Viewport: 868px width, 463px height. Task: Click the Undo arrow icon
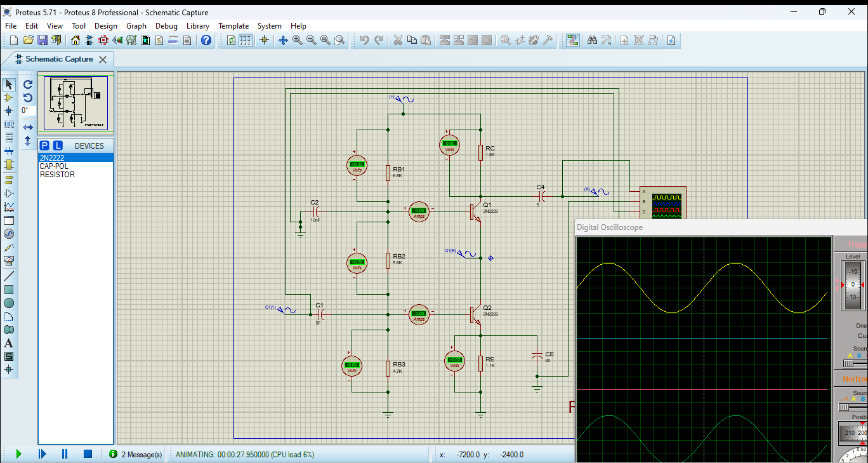pyautogui.click(x=364, y=40)
